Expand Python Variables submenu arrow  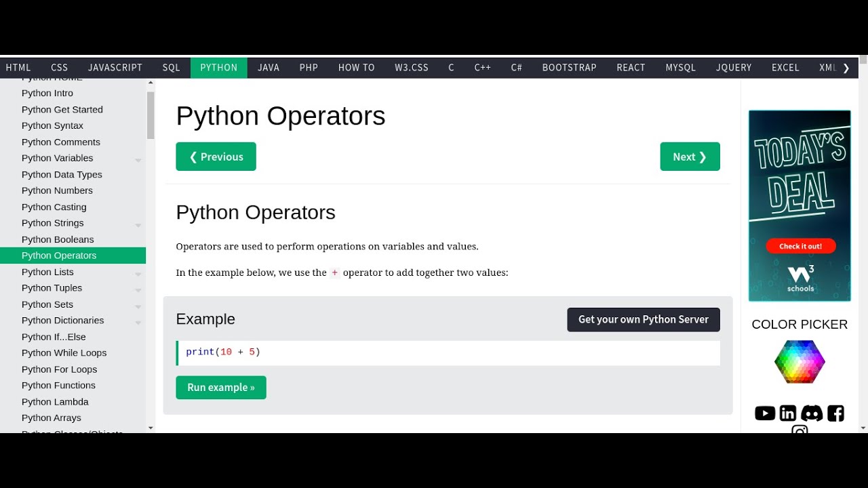pos(138,161)
